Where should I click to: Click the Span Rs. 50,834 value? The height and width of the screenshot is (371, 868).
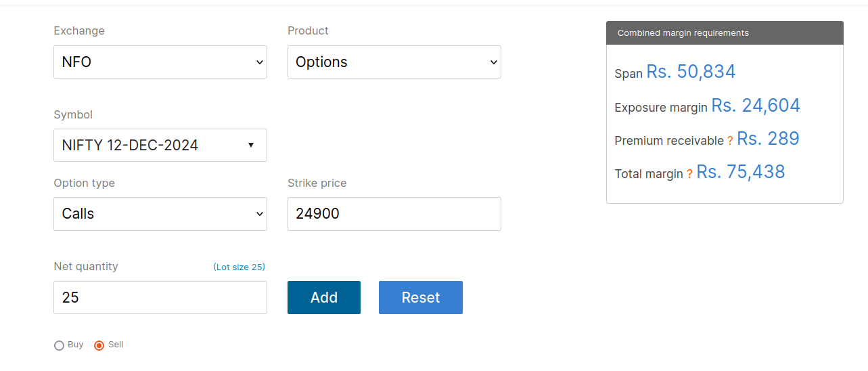click(x=691, y=72)
